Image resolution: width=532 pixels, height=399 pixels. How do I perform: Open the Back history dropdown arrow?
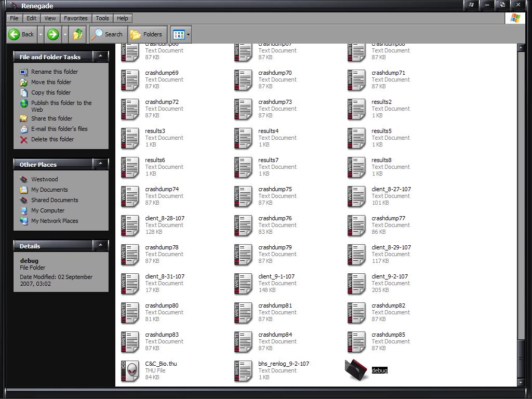coord(41,34)
